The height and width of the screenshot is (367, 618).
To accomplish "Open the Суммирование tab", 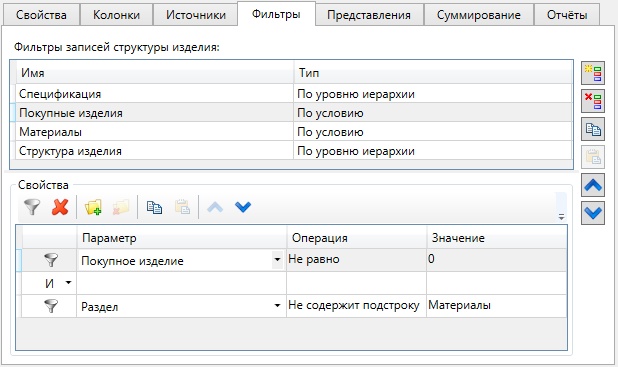I will click(478, 15).
